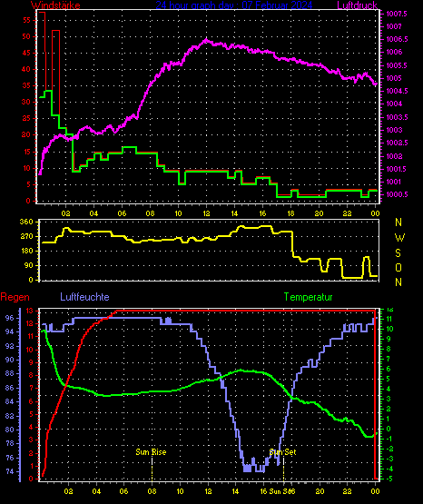This screenshot has height=504, width=423.
Task: Click pressure axis value 1000.5
Action: (x=397, y=194)
